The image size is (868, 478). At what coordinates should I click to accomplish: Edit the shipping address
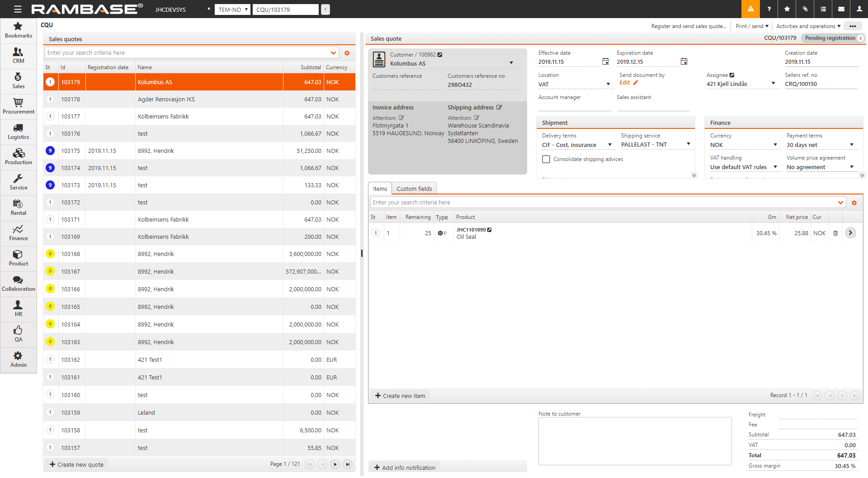pyautogui.click(x=499, y=107)
